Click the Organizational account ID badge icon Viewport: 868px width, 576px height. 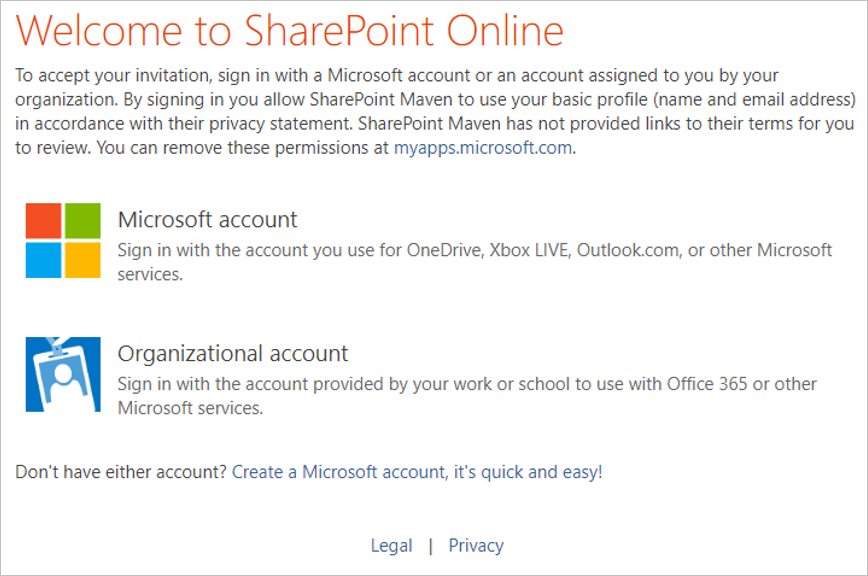[x=63, y=374]
